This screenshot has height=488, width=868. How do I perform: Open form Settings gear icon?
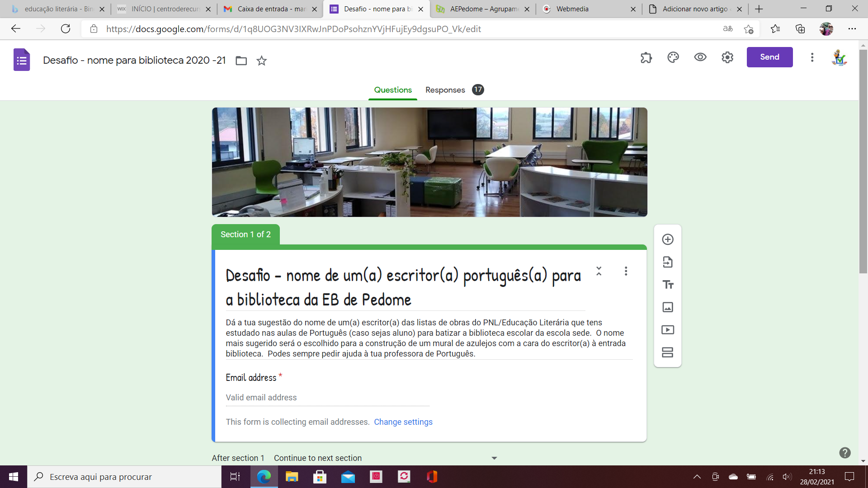727,57
